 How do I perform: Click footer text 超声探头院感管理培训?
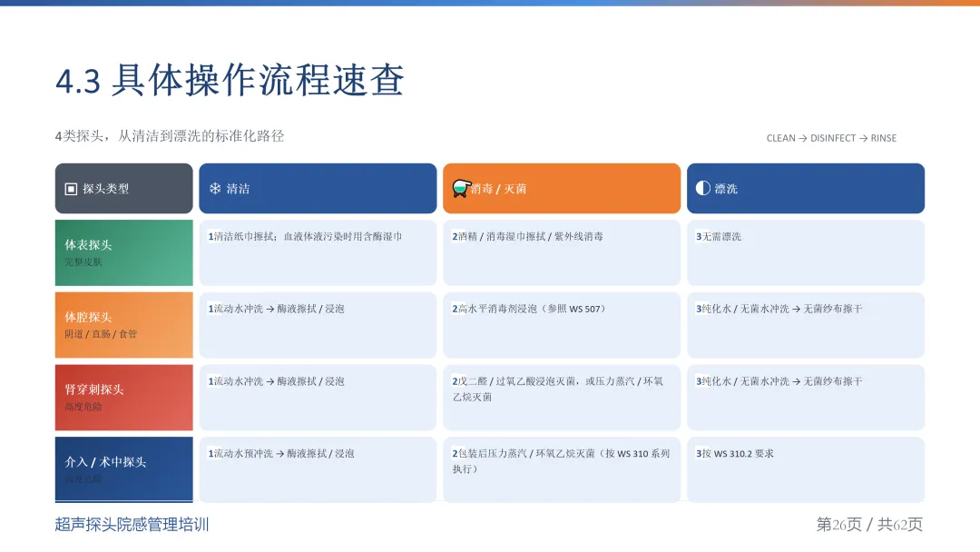132,525
